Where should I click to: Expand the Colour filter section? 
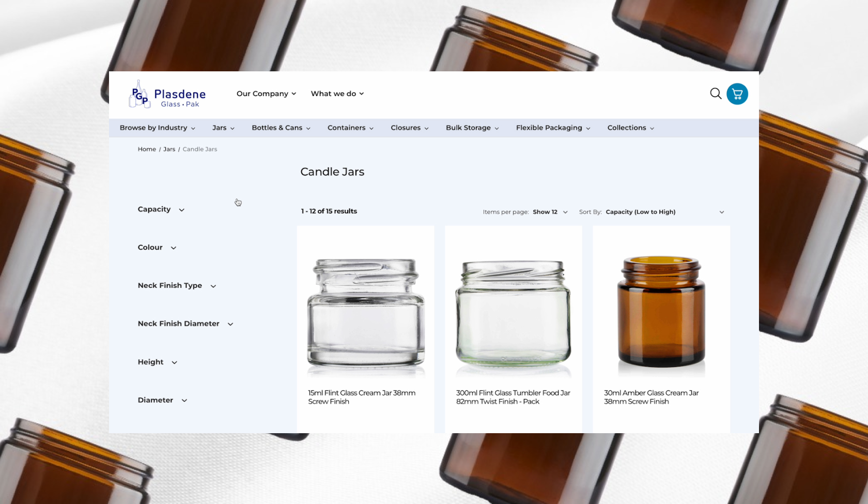point(157,248)
